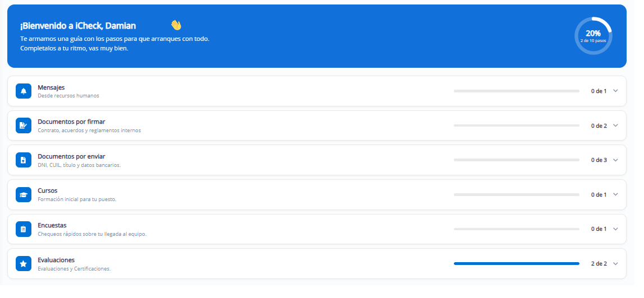Click the file upload icon for Documentos por enviar
This screenshot has width=644, height=298.
point(24,160)
